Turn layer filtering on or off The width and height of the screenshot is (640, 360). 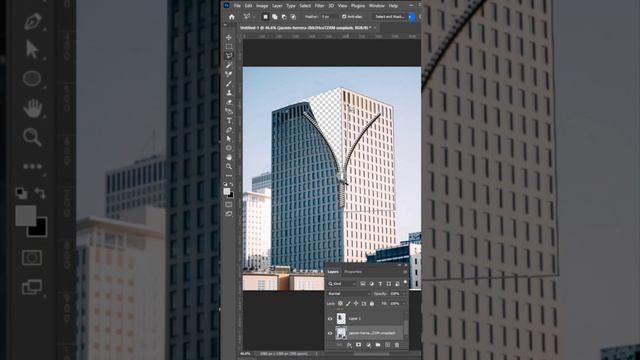pos(405,282)
